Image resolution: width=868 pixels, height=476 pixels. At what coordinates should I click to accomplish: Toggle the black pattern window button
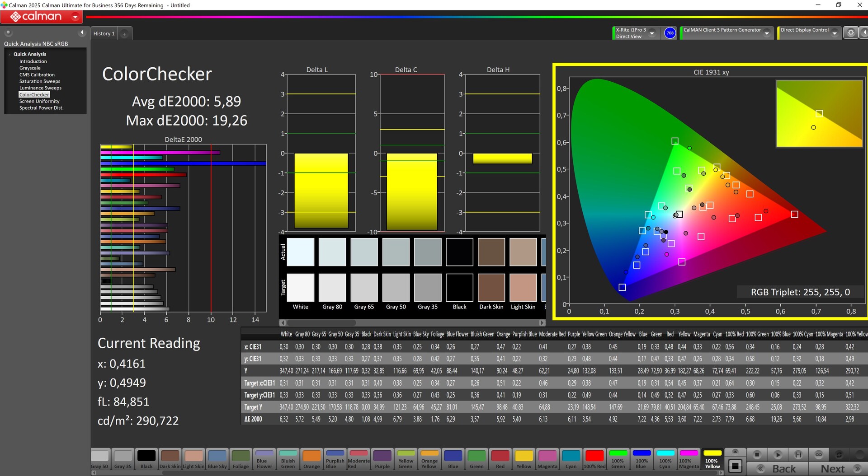[x=735, y=466]
